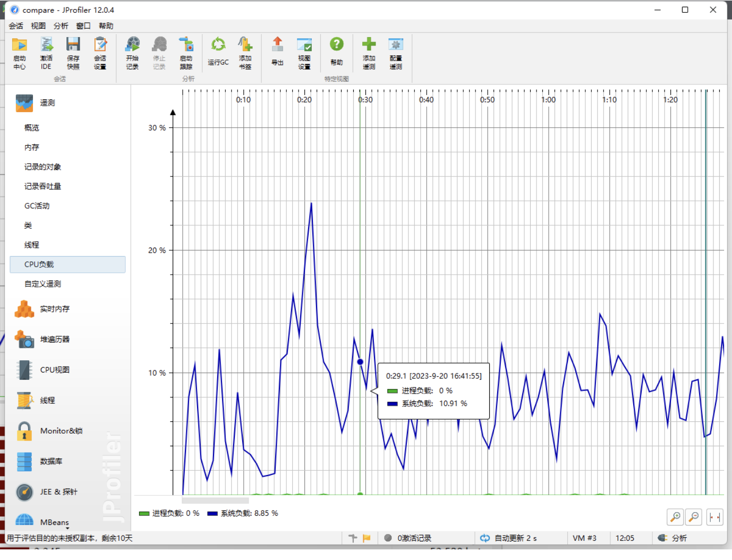The height and width of the screenshot is (560, 732).
Task: Select 记录吞吐量 in telemetry list
Action: point(42,186)
